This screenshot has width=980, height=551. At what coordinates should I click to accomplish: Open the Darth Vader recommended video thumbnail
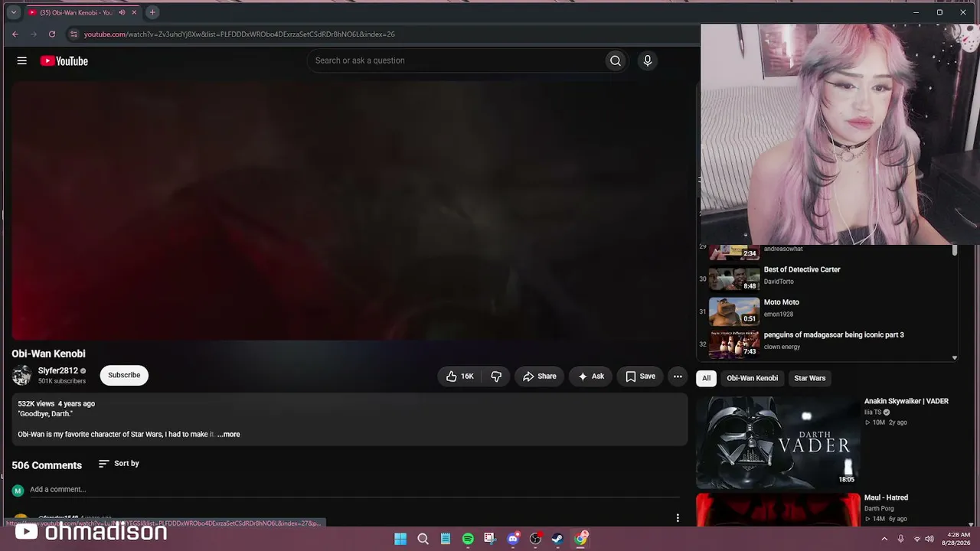click(x=778, y=442)
